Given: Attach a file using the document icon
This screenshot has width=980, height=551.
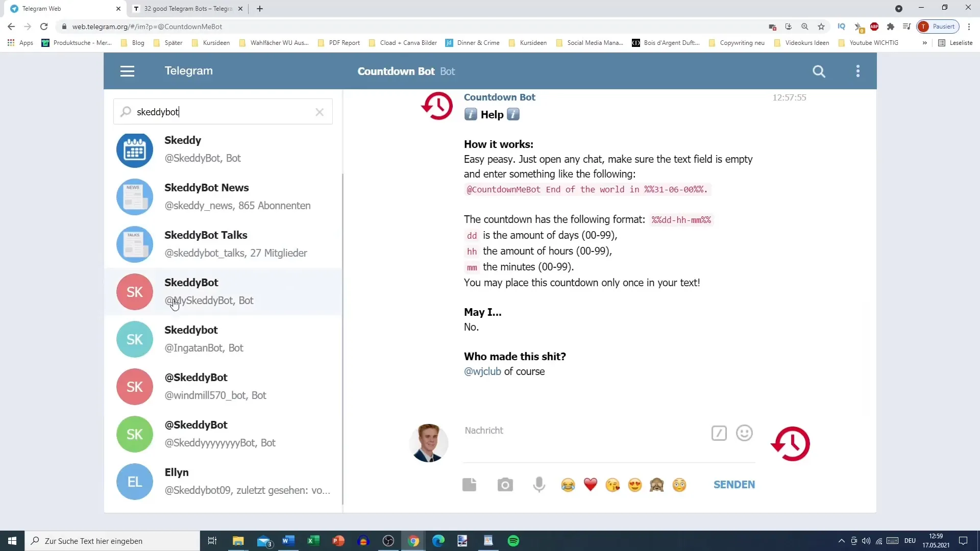Looking at the screenshot, I should pos(469,485).
